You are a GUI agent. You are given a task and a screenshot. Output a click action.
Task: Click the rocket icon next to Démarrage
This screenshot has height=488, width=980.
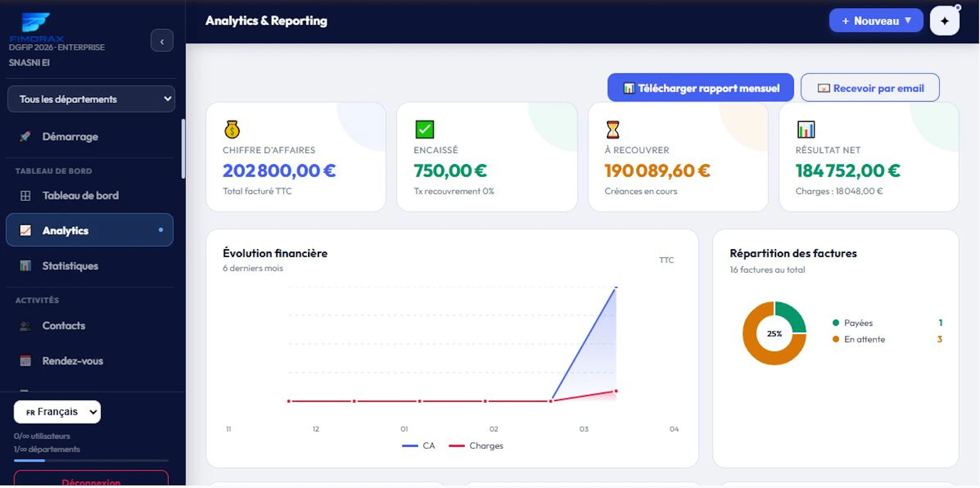tap(25, 137)
